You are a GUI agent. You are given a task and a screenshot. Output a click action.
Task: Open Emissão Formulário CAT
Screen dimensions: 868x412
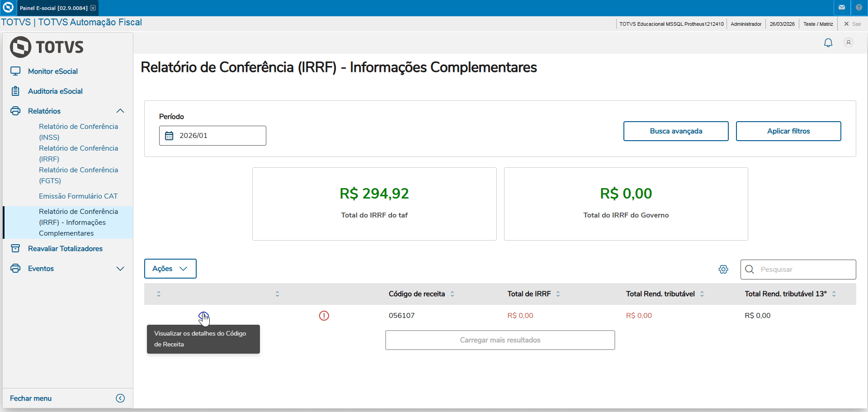[x=78, y=196]
